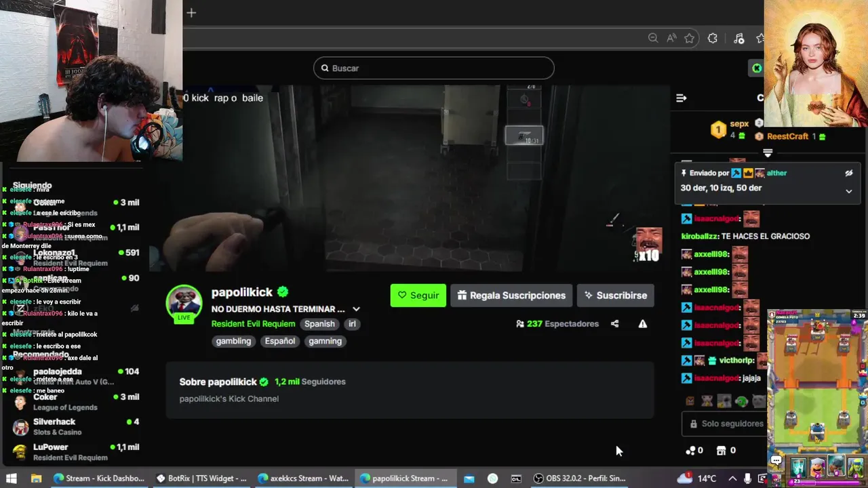This screenshot has height=488, width=868.
Task: Click kiroballzz username in chat
Action: coord(700,237)
